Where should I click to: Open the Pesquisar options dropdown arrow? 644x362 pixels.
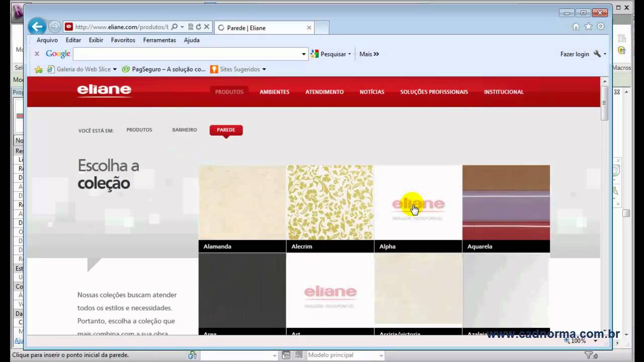[x=350, y=54]
